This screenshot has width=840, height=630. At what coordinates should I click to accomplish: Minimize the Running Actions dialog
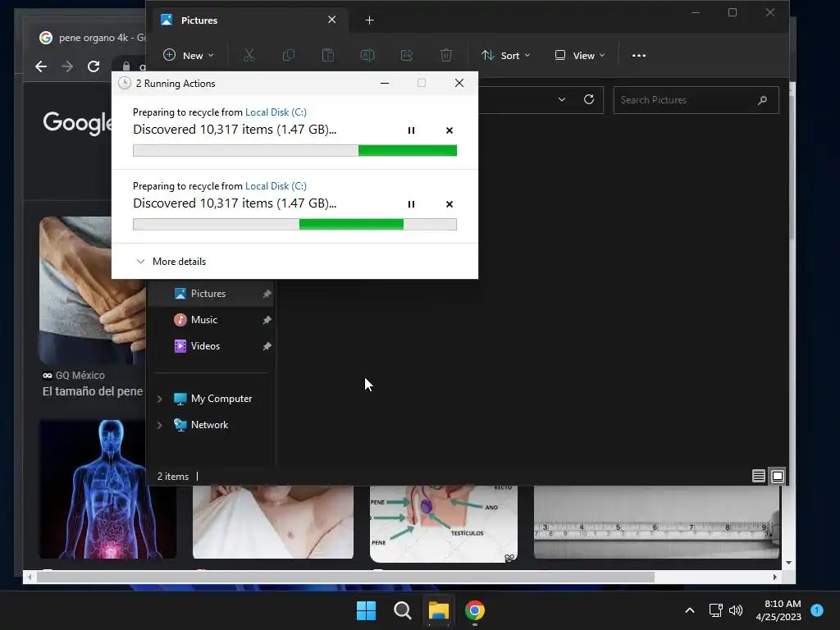coord(385,83)
